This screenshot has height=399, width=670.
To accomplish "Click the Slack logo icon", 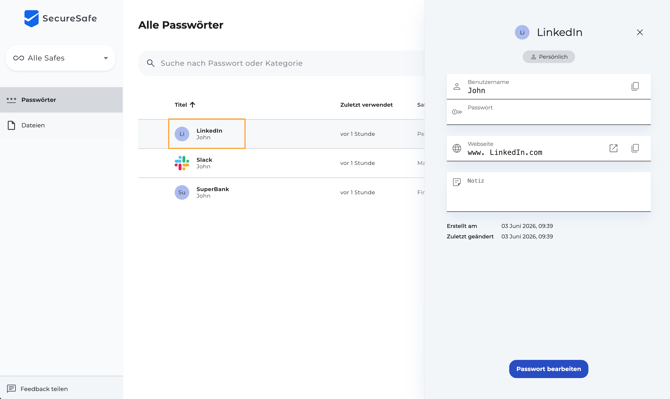I will point(182,163).
